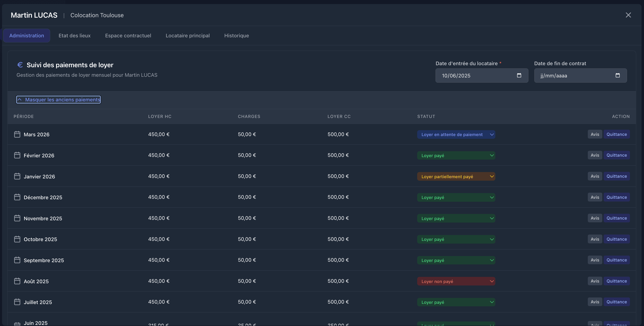Click the calendar icon beside Janvier 2026
This screenshot has width=644, height=326.
tap(17, 176)
